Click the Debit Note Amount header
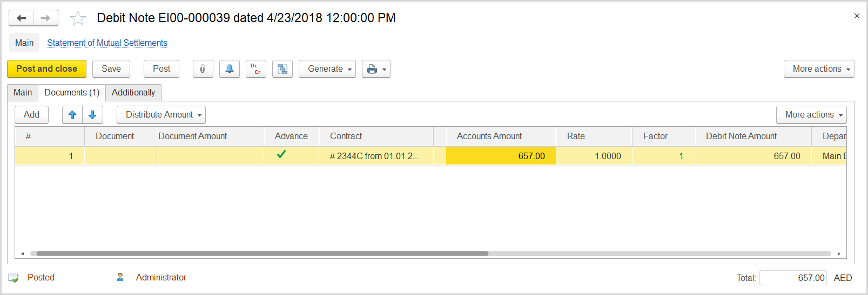Viewport: 868px width, 295px height. (753, 136)
